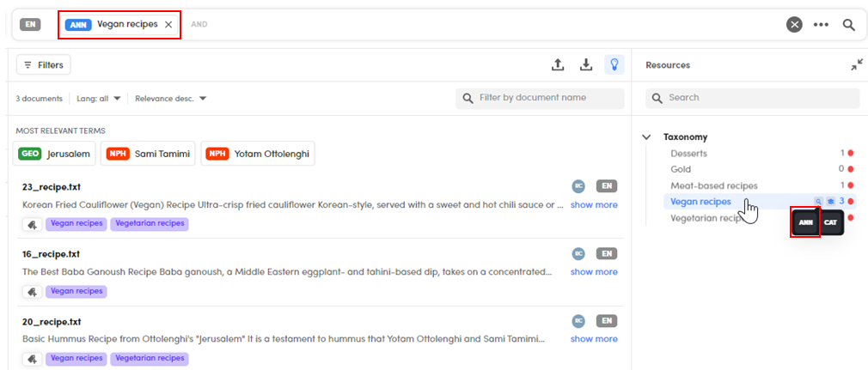Click show more for 23_recipe.txt

[594, 204]
